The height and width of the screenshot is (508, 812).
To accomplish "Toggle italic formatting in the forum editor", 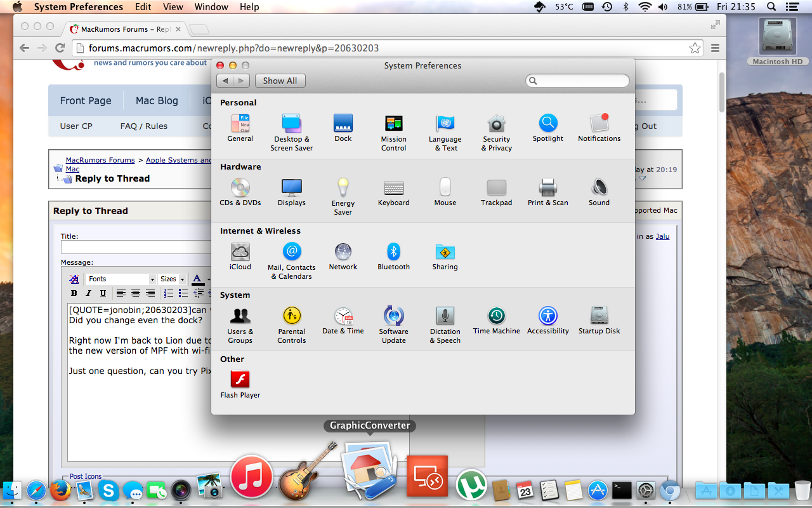I will point(88,293).
